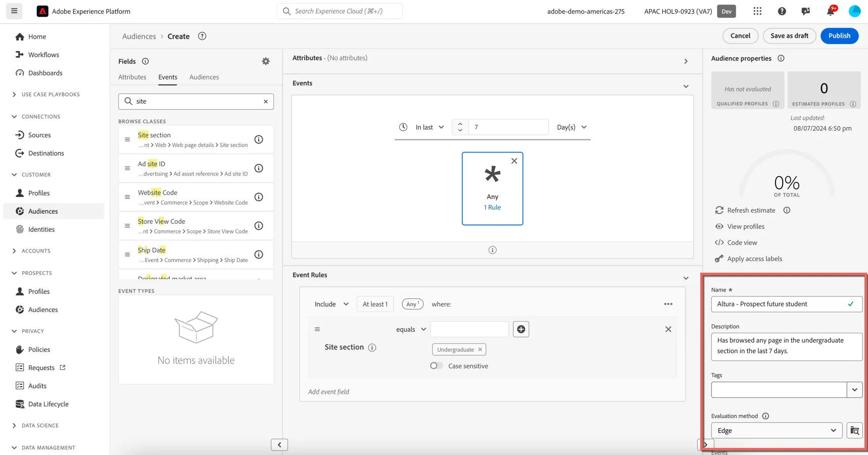Show info for Website Code field
The image size is (868, 455).
[x=259, y=197]
